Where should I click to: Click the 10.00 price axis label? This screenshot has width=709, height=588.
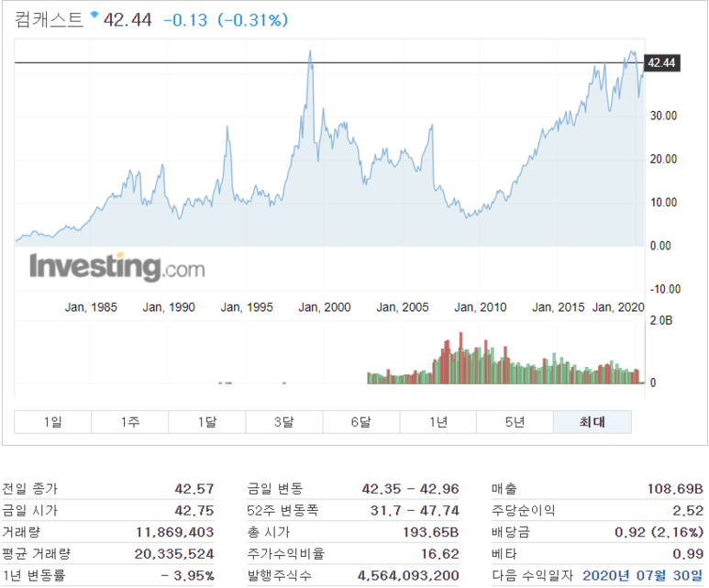(663, 203)
